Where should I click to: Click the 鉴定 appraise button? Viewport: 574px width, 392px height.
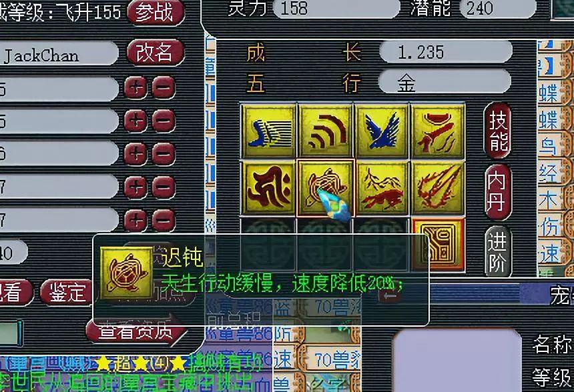(66, 293)
